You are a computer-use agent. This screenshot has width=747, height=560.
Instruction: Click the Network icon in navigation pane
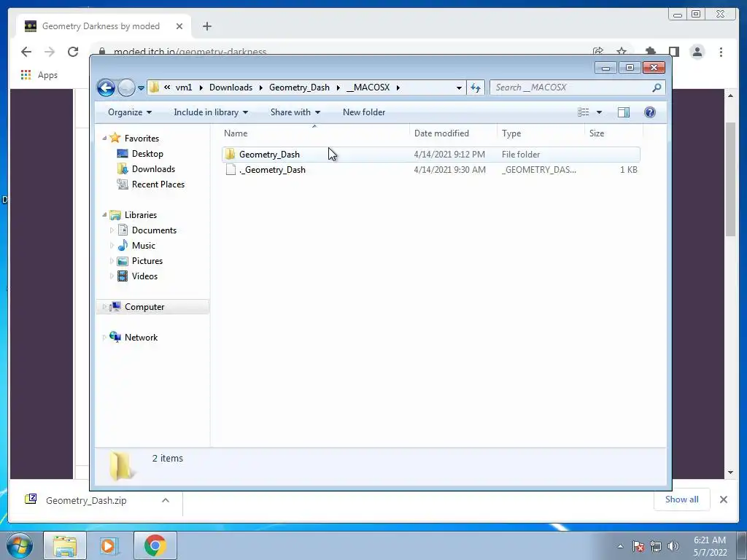point(115,337)
